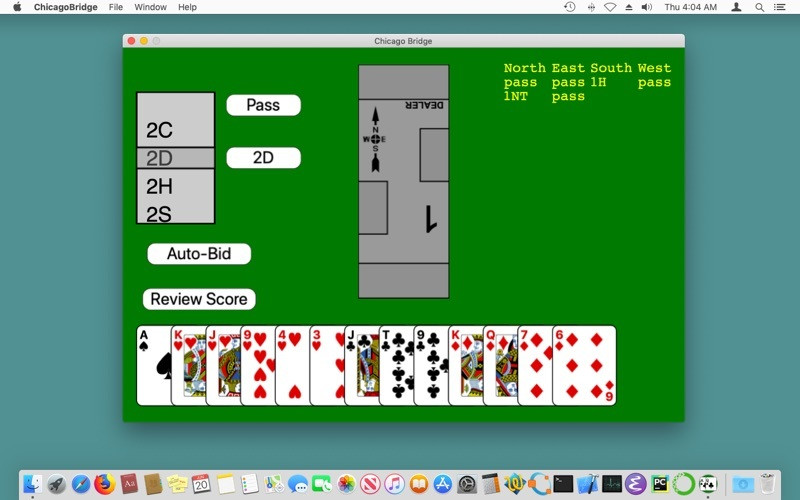Open Notification Center icon
The width and height of the screenshot is (800, 500).
[x=779, y=7]
